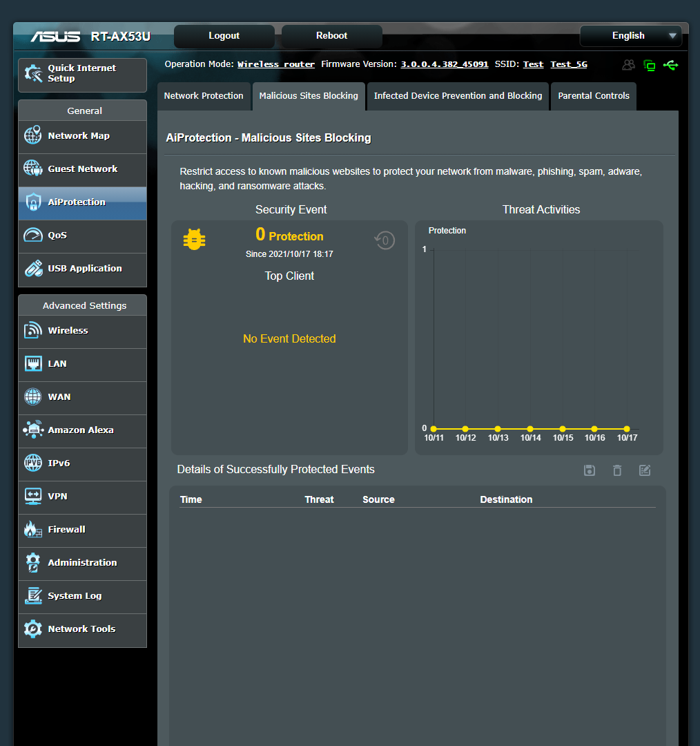The width and height of the screenshot is (700, 746).
Task: Open the Network Map menu label
Action: click(79, 135)
